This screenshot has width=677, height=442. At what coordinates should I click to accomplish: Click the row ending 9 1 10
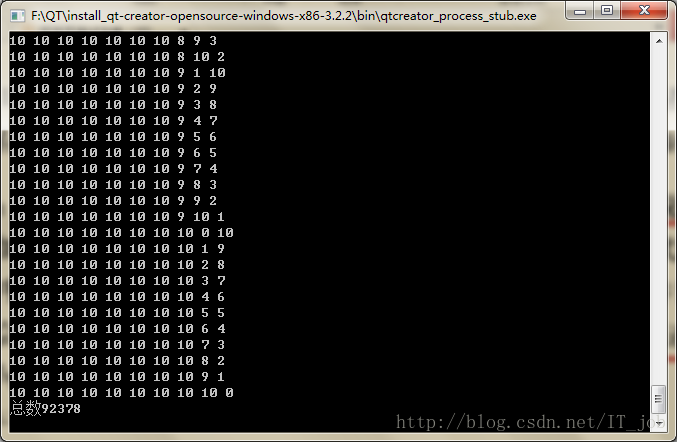coord(117,73)
